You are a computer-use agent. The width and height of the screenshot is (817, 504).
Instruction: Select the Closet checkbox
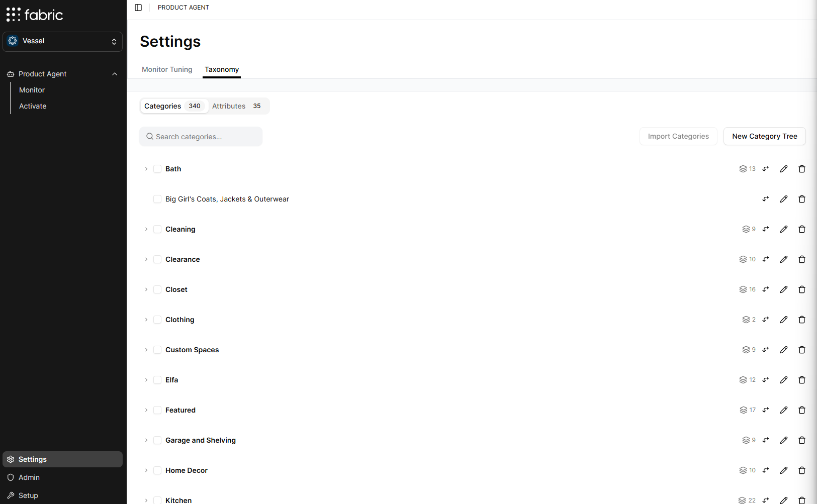[x=157, y=289]
